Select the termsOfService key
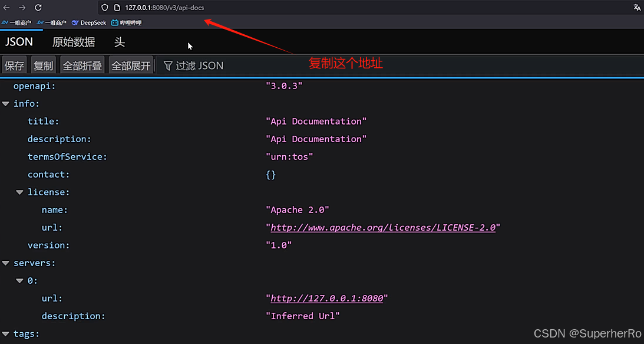 [67, 157]
